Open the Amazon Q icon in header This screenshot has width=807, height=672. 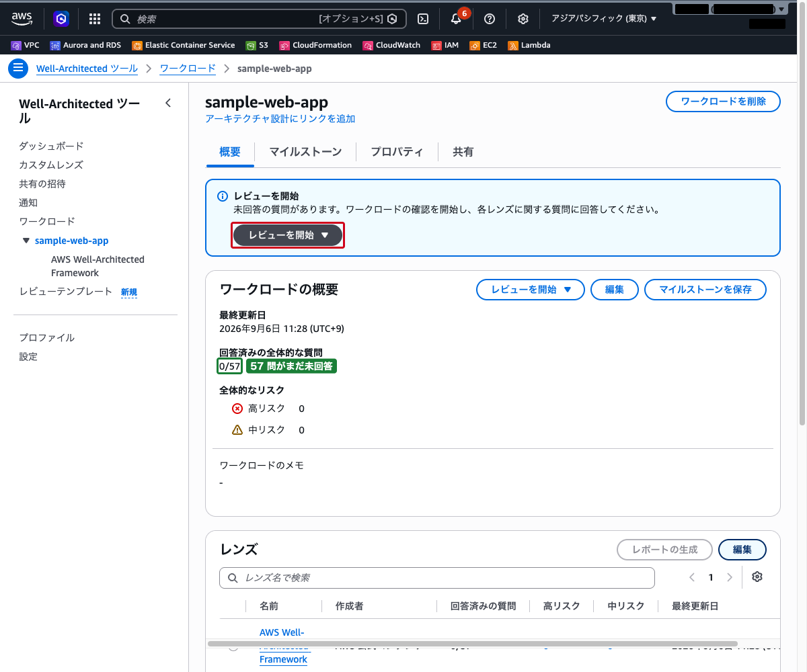[61, 19]
